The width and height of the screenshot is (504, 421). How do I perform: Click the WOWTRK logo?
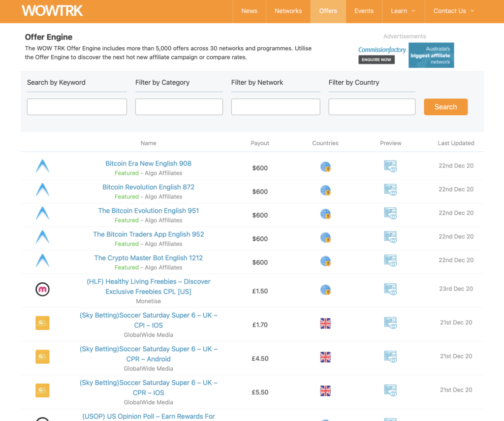click(52, 11)
